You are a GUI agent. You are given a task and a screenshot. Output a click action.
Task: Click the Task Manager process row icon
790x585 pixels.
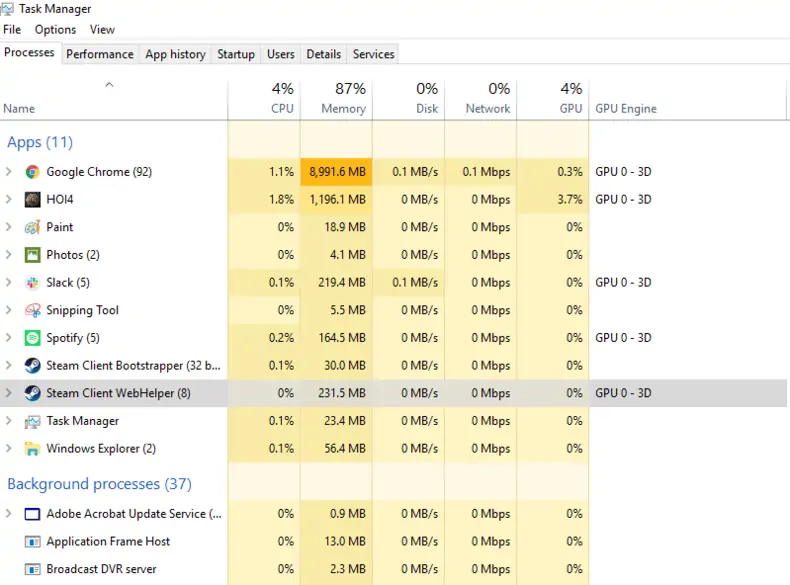(32, 421)
